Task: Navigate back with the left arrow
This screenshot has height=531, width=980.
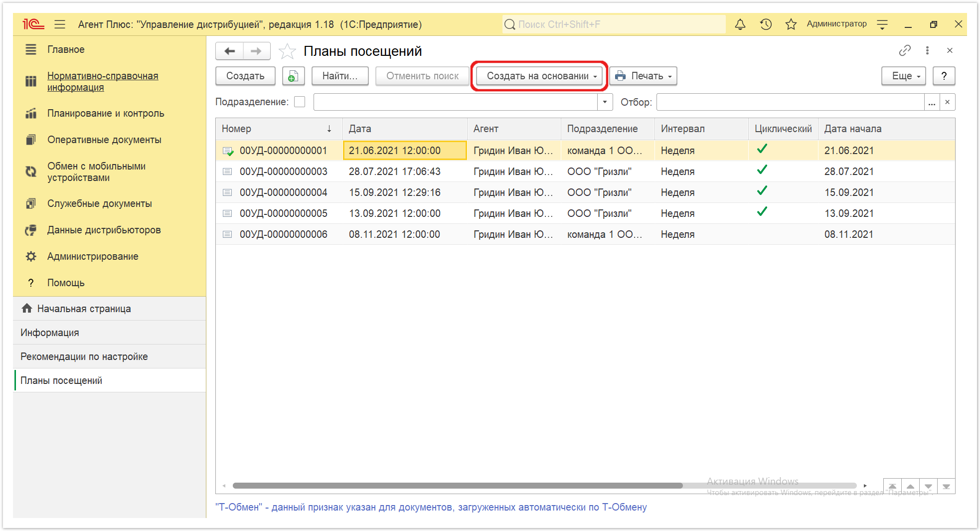Action: [230, 51]
